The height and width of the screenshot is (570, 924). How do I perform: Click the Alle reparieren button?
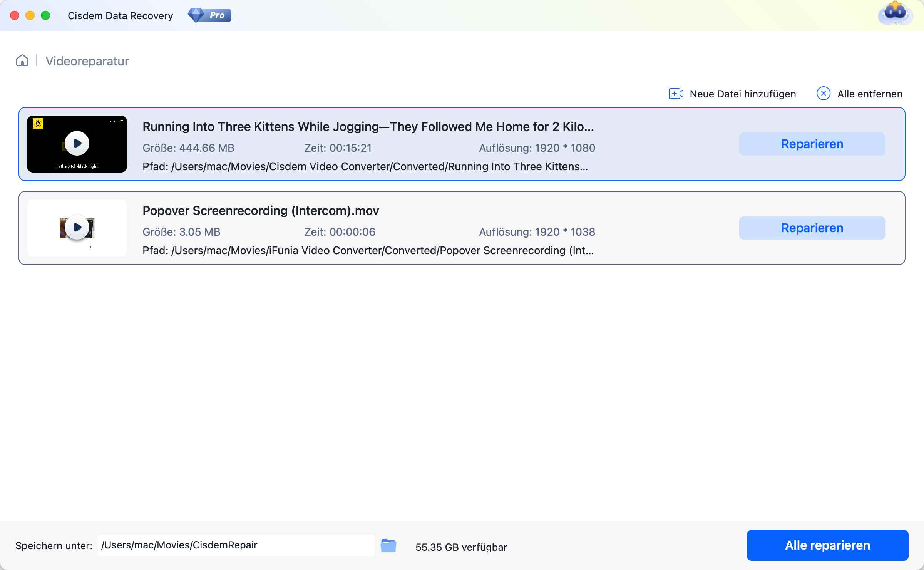tap(827, 545)
